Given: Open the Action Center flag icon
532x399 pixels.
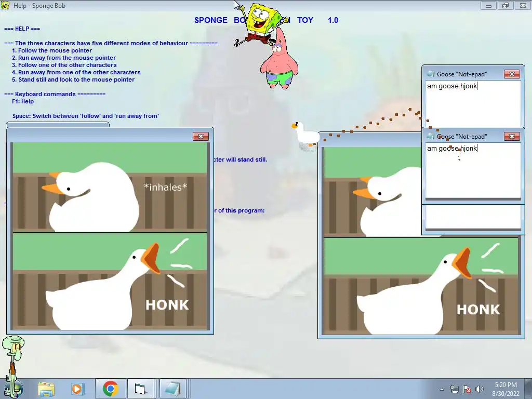Looking at the screenshot, I should click(467, 389).
